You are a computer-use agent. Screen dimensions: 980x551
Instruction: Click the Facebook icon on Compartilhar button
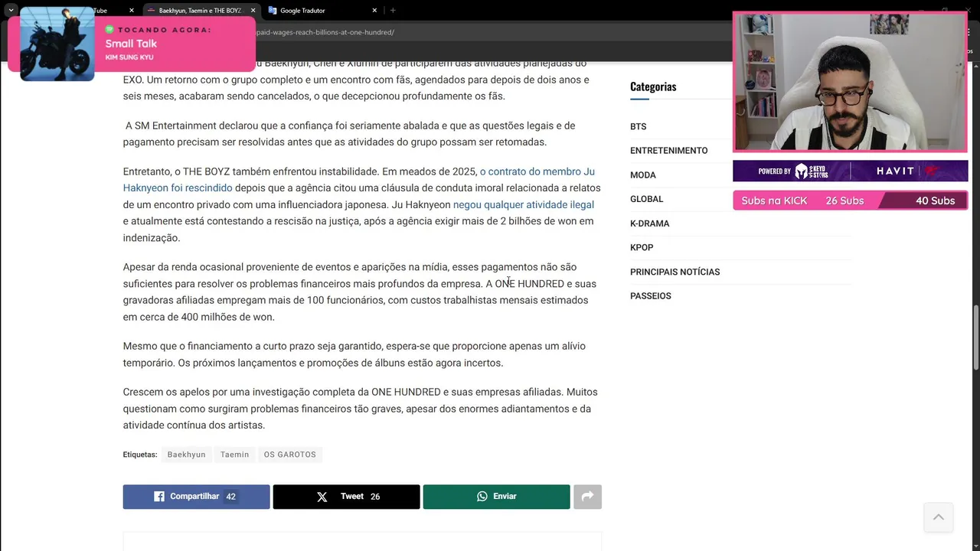click(159, 497)
